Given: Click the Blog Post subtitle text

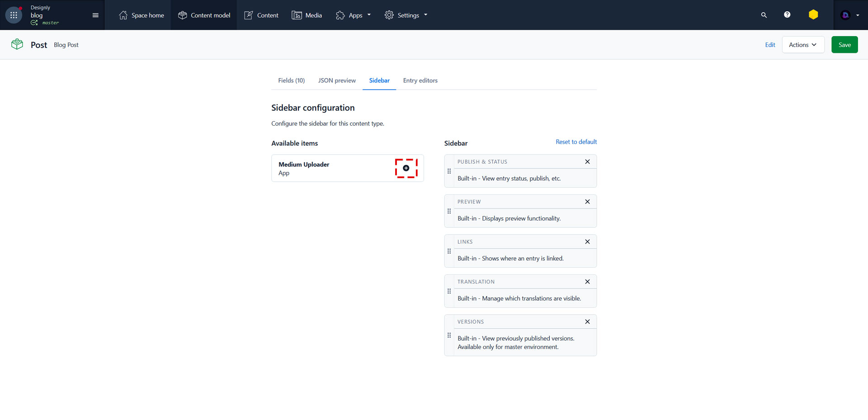Looking at the screenshot, I should [x=66, y=45].
